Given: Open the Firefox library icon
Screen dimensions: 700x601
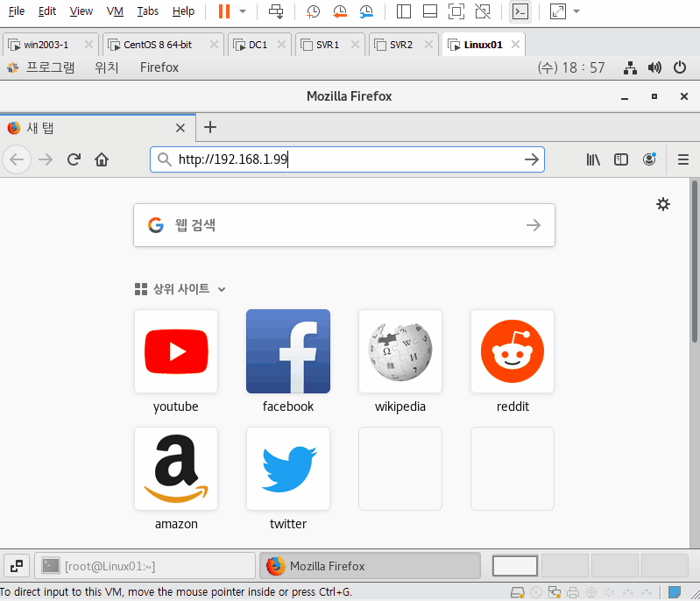Looking at the screenshot, I should [593, 159].
